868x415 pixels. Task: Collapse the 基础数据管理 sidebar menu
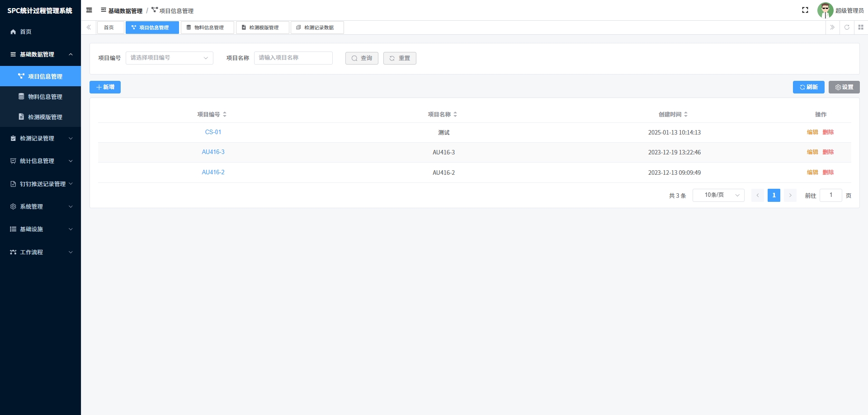tap(41, 54)
